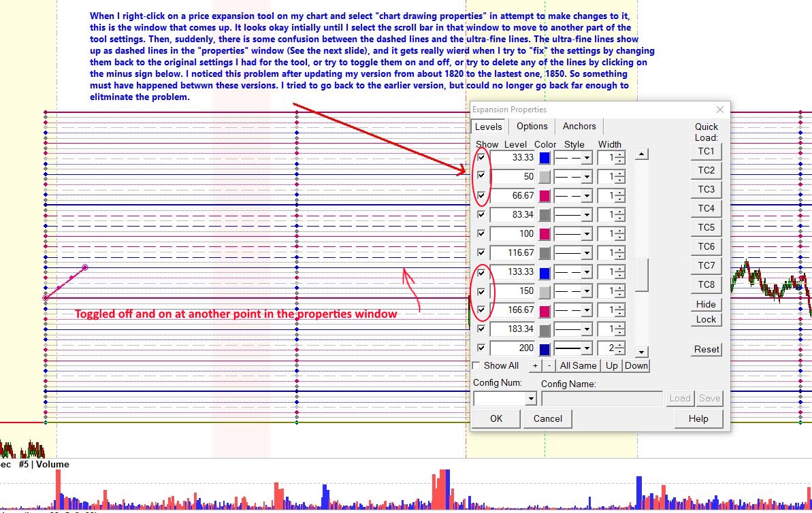
Task: Pick light gray swatch for level 50
Action: (545, 177)
